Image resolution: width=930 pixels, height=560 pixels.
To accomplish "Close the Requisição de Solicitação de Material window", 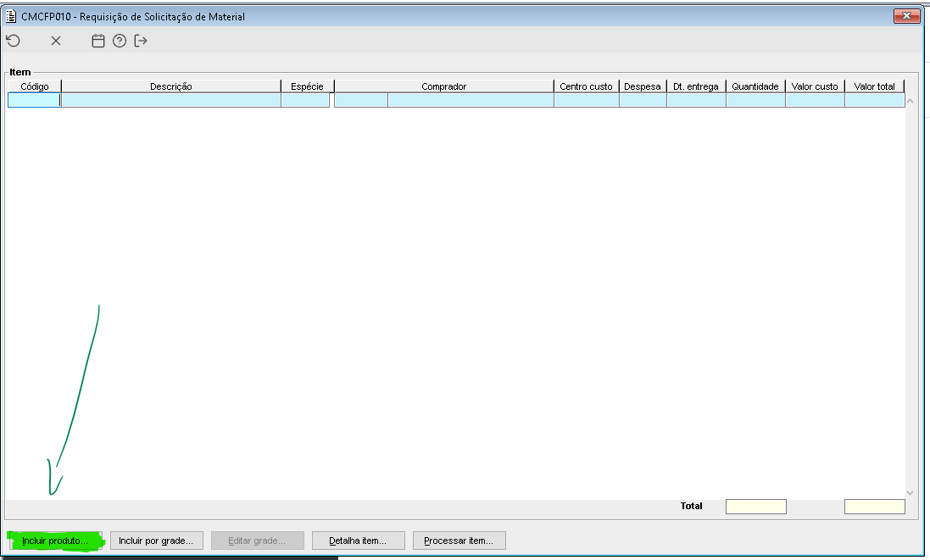I will [x=907, y=16].
